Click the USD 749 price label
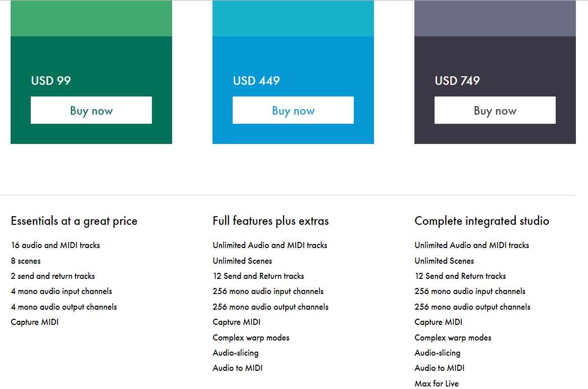The width and height of the screenshot is (588, 389). [x=457, y=81]
